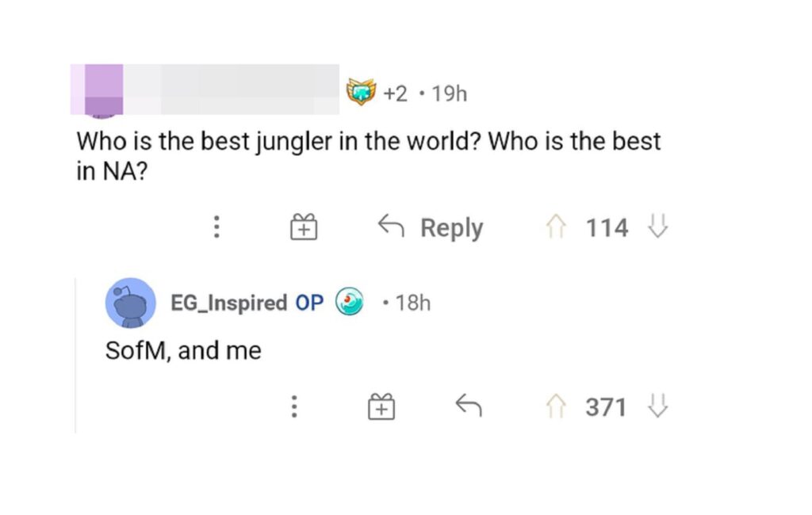Viewport: 812px width, 515px height.
Task: Give an award to the 114-point comment
Action: (303, 228)
